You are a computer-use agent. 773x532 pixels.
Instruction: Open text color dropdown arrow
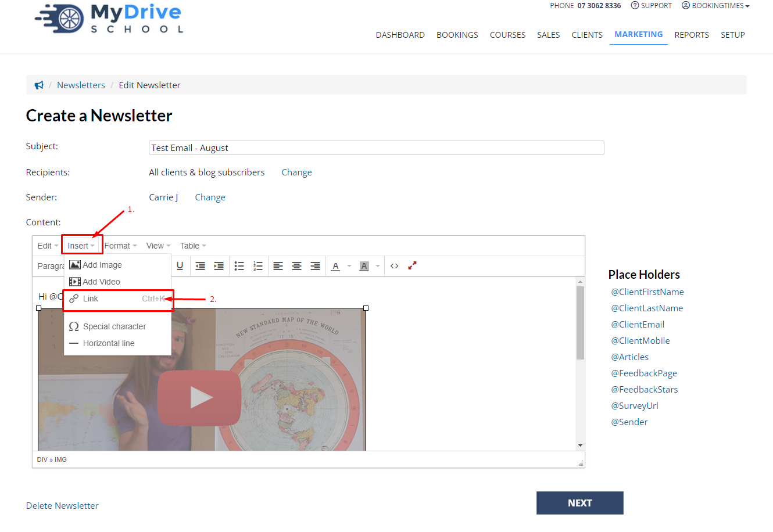(349, 266)
